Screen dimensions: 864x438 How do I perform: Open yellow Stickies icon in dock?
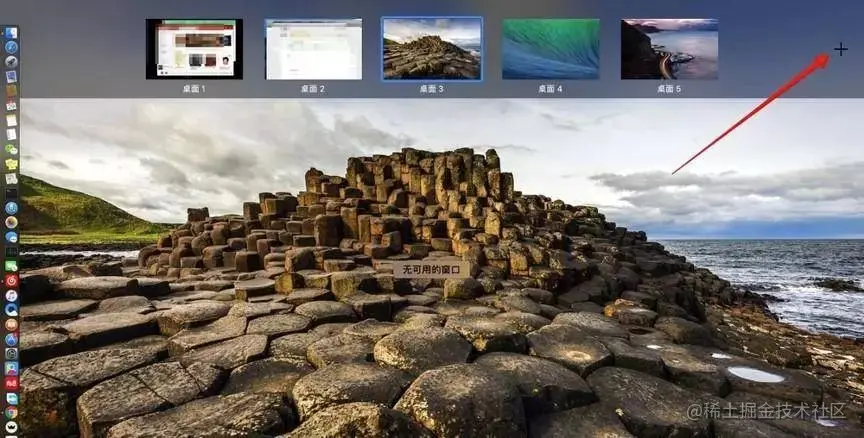pyautogui.click(x=12, y=164)
